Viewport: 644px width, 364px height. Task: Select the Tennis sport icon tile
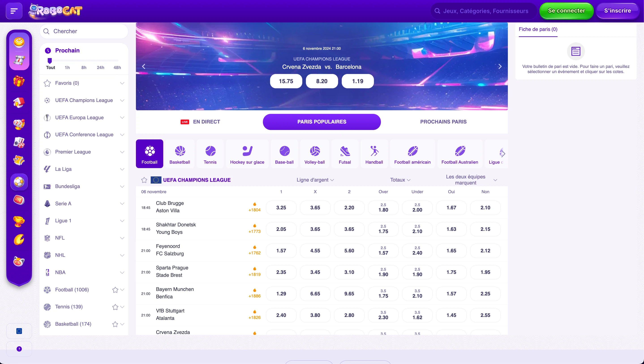pyautogui.click(x=210, y=154)
